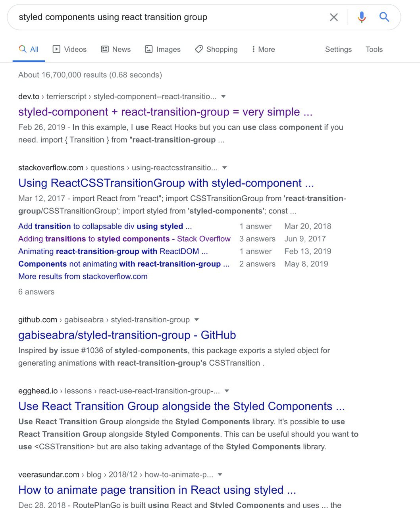
Task: Open Add transition to collapsable div link
Action: coord(105,226)
